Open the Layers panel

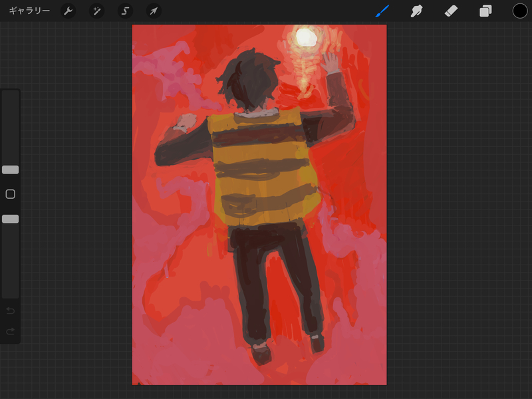(485, 11)
